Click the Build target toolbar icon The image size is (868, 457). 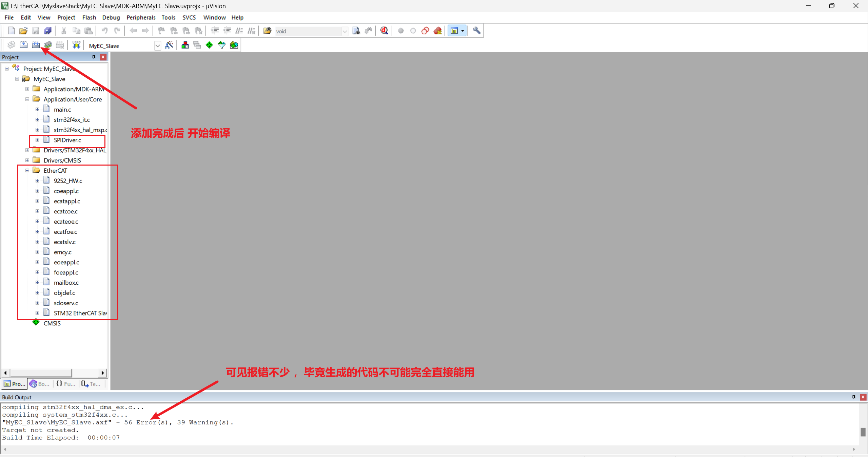point(23,45)
